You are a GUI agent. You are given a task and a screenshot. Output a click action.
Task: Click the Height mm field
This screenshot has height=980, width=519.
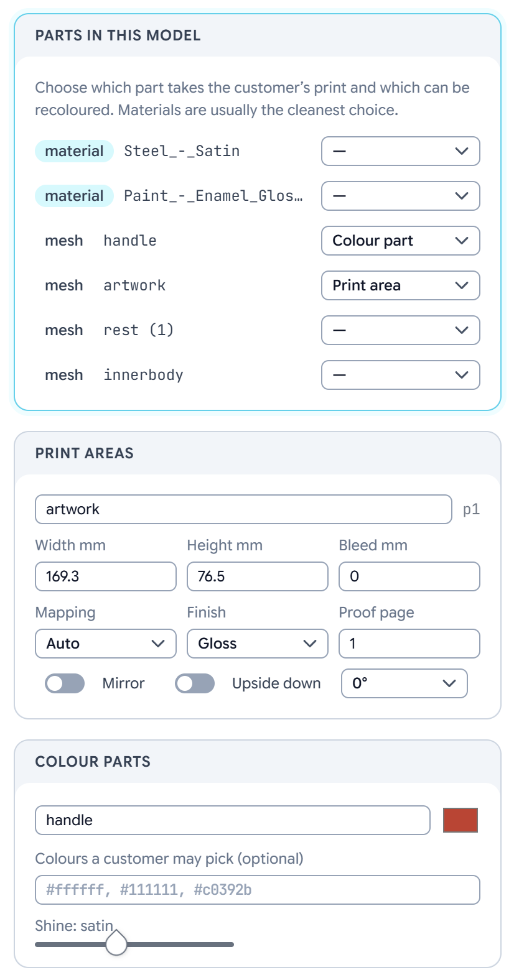tap(258, 576)
